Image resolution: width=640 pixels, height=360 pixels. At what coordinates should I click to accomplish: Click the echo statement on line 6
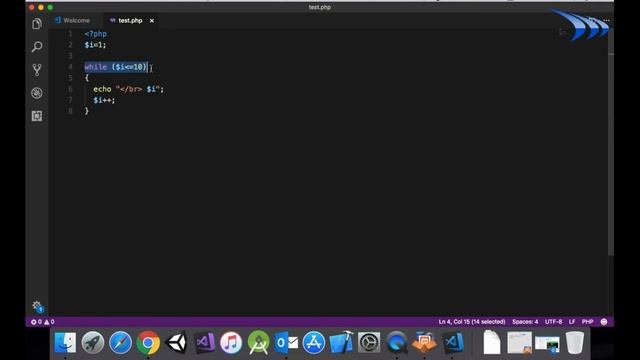(128, 89)
